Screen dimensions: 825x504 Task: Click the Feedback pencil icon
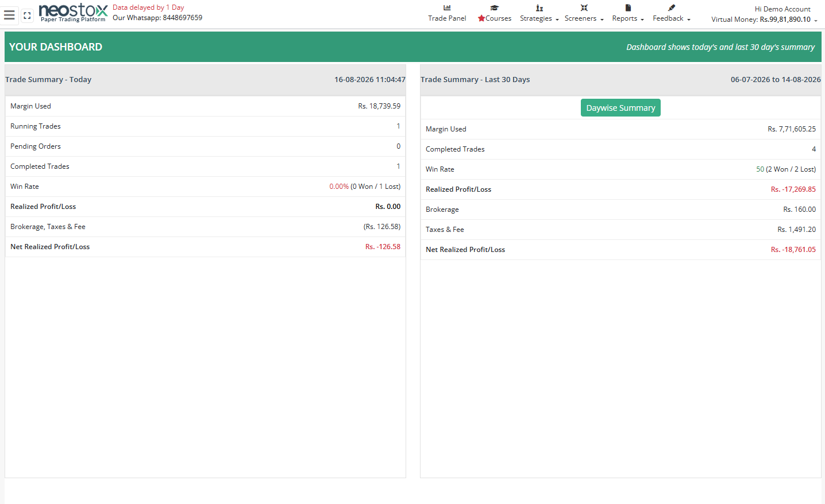[x=672, y=8]
